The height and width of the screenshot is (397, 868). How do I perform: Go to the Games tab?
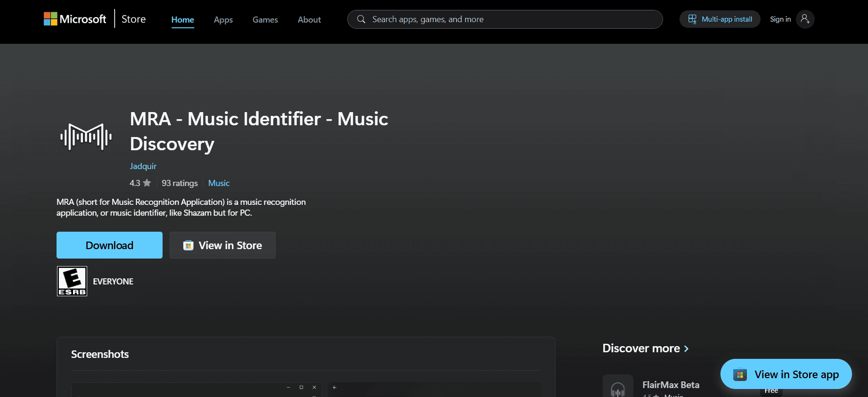tap(265, 20)
